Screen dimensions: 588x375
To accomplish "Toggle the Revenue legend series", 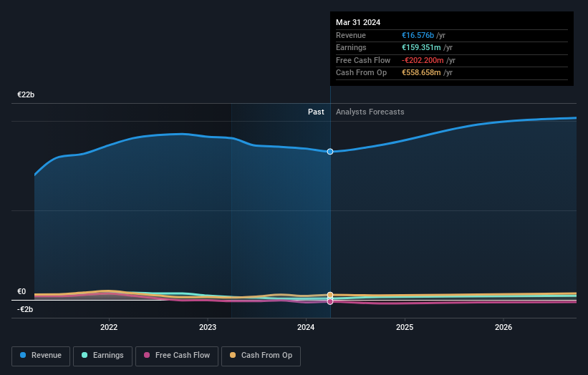I will click(41, 356).
